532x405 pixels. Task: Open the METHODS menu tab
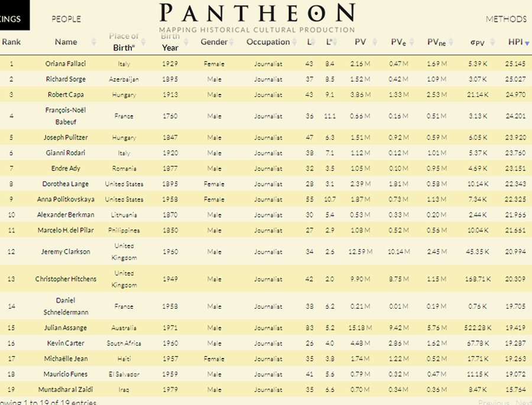506,19
